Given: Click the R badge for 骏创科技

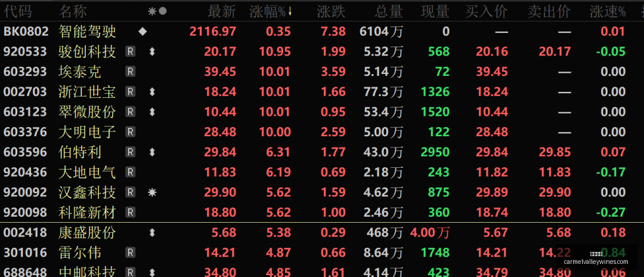Looking at the screenshot, I should click(x=130, y=51).
